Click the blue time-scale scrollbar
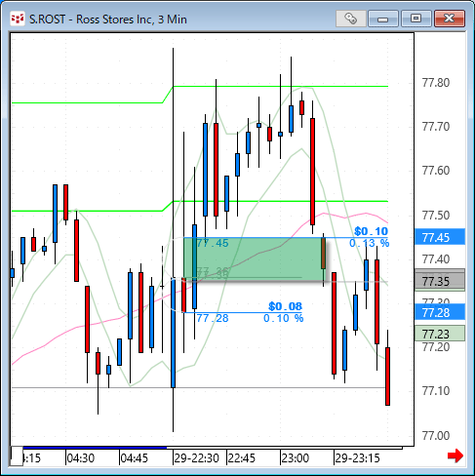475x476 pixels. click(x=95, y=448)
